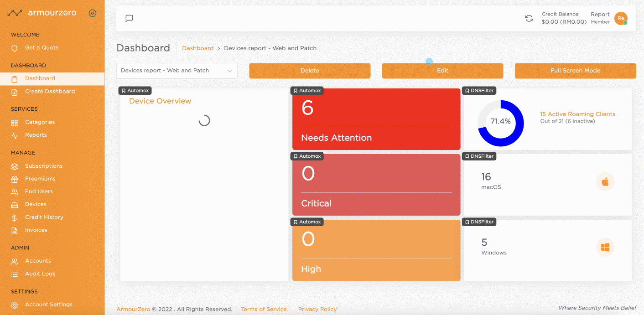Click the DNSFilter tag on the Windows card
This screenshot has height=315, width=644.
click(479, 222)
